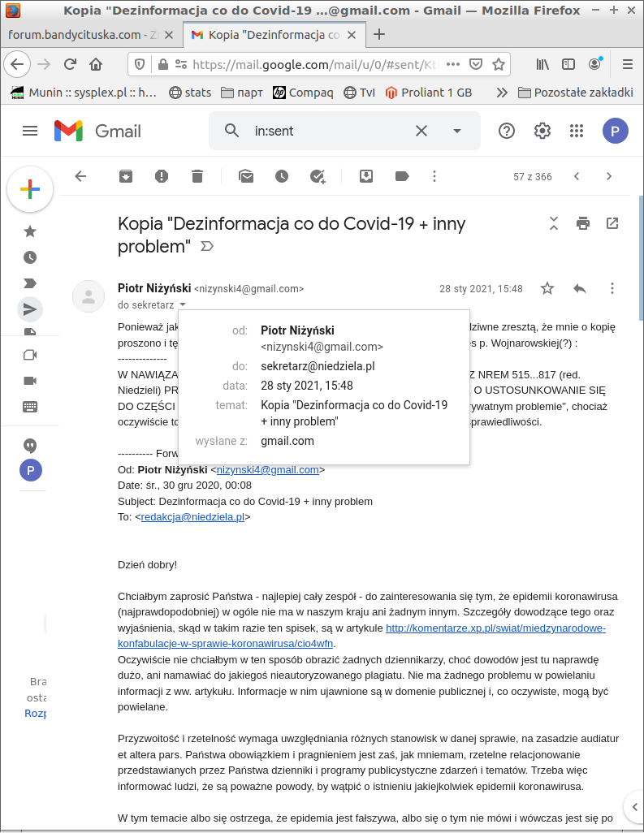The height and width of the screenshot is (833, 644).
Task: Open the Google account avatar 'P'
Action: tap(616, 131)
